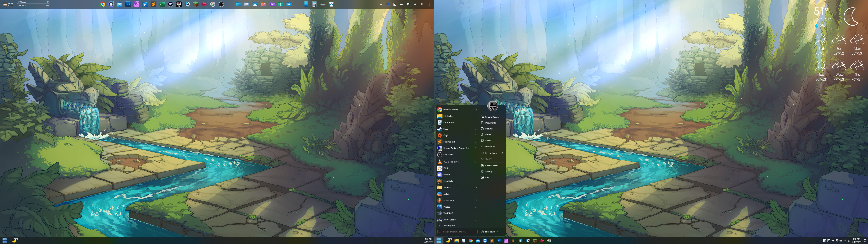The height and width of the screenshot is (244, 868).
Task: Click LA Kings user avatar atop Start menu
Action: [493, 106]
